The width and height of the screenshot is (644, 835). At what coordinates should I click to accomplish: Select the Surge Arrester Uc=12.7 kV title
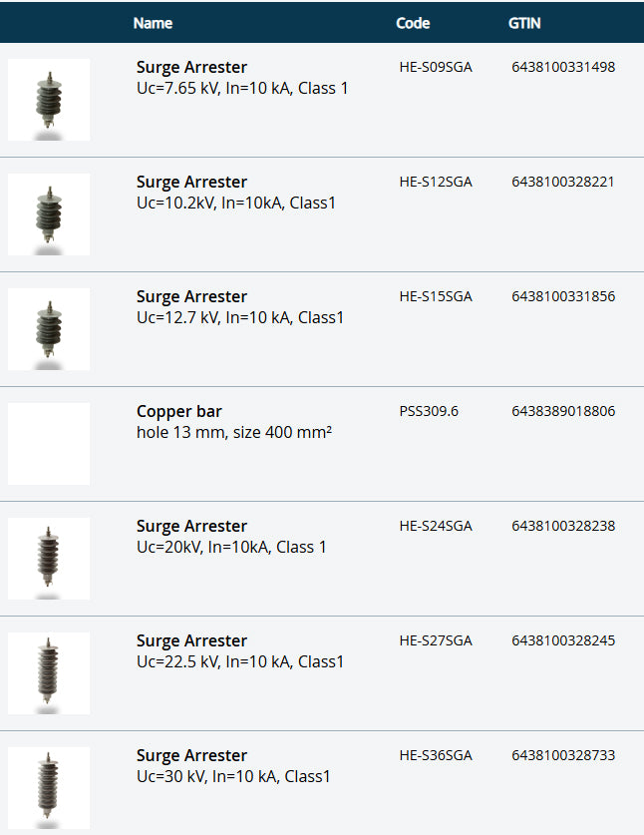coord(191,297)
